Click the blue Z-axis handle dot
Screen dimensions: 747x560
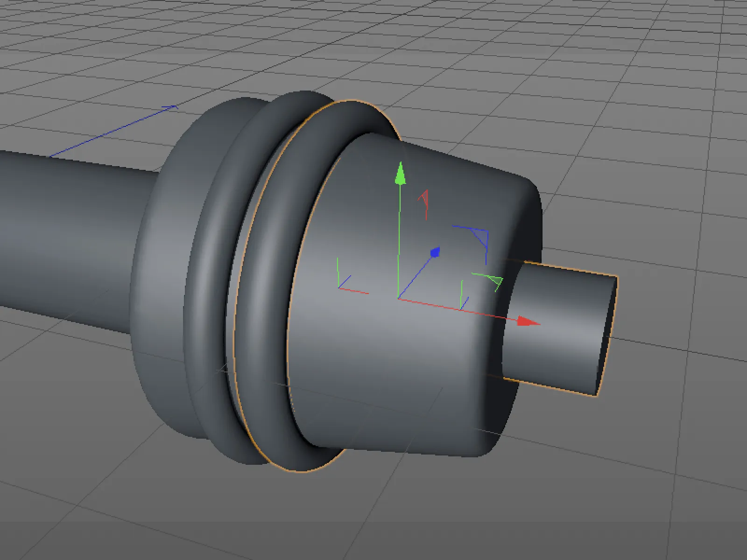pyautogui.click(x=435, y=252)
